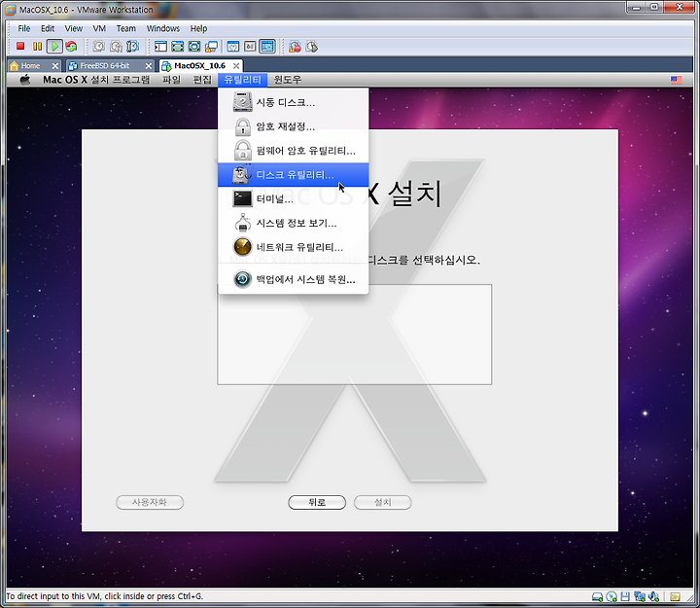Close the FreeBSD 64-bit tab
Screen dimensions: 700x608
[x=149, y=66]
